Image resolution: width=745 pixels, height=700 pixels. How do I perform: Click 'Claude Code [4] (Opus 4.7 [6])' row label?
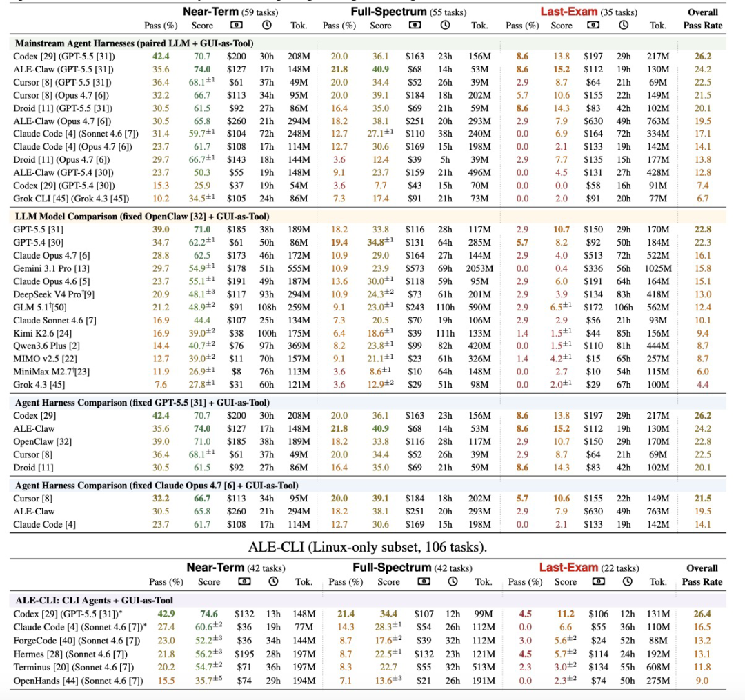[x=72, y=147]
